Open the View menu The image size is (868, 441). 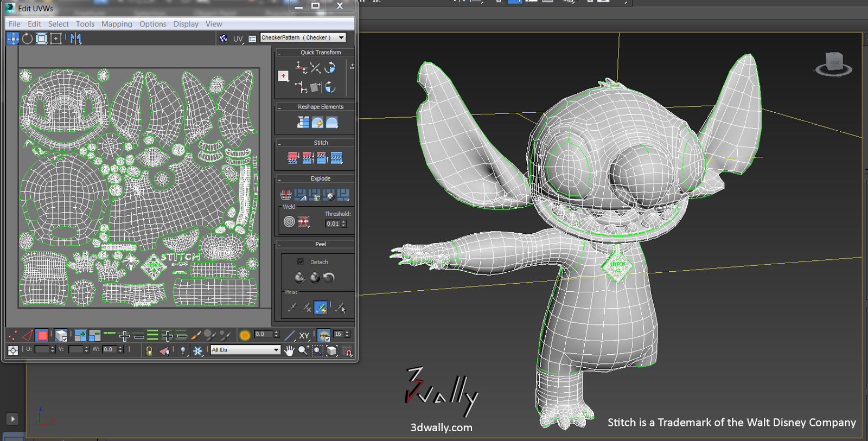click(x=214, y=24)
